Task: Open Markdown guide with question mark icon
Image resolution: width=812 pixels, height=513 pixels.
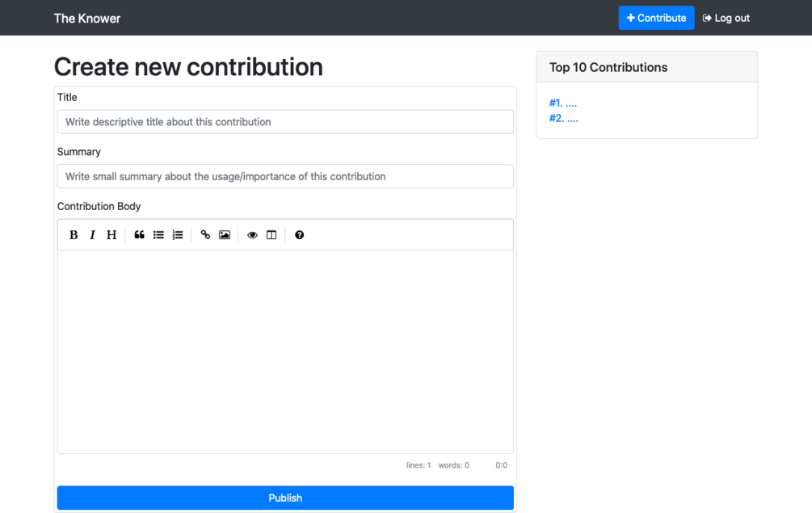Action: point(299,235)
